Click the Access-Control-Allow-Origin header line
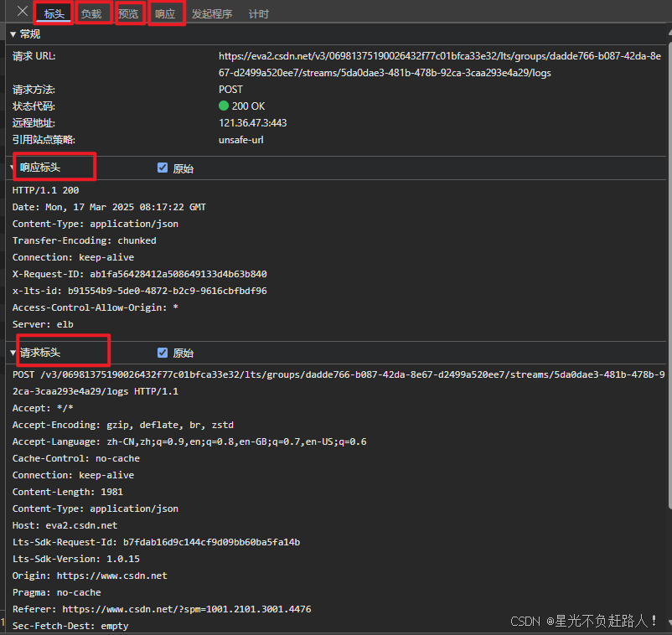 coord(96,307)
